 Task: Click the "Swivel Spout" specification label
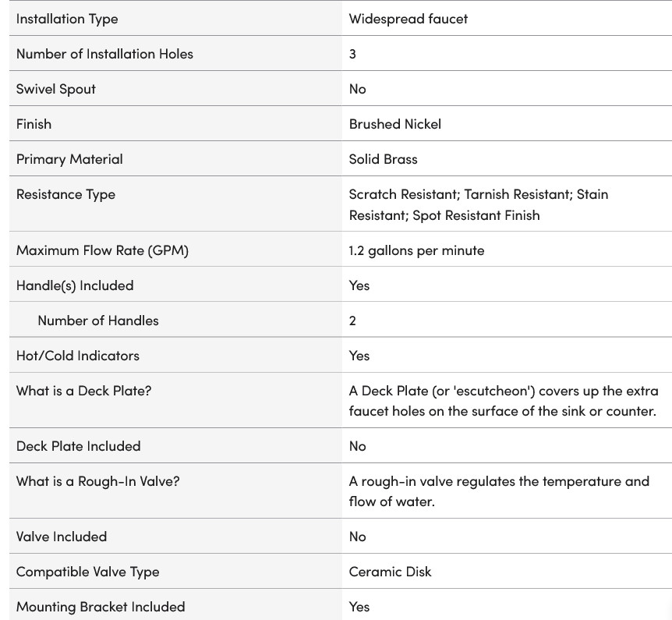click(56, 89)
